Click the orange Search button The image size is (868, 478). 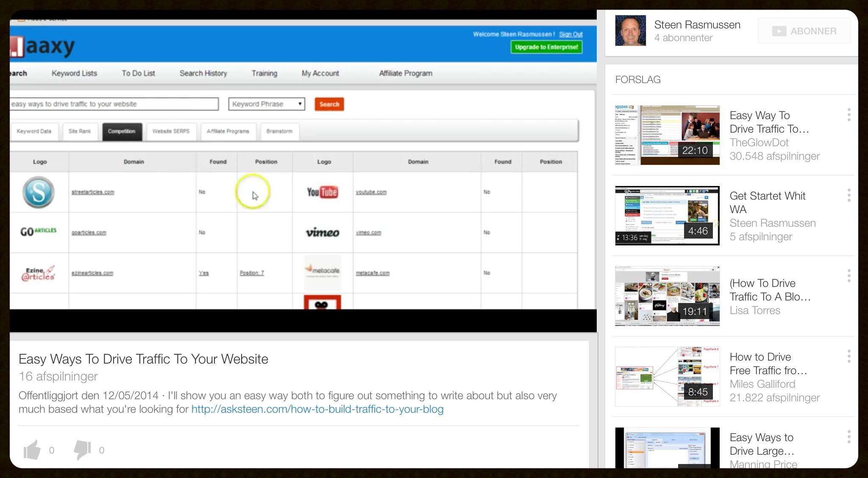(329, 104)
